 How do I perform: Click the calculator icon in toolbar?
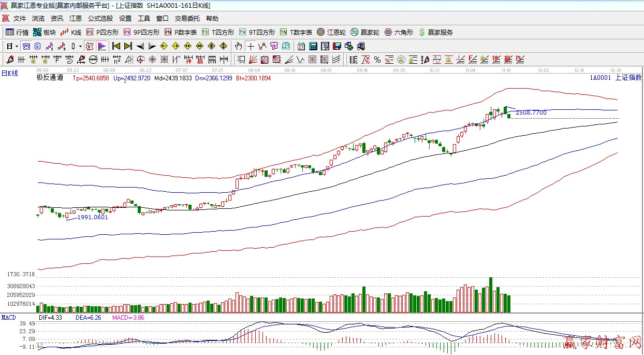(313, 46)
